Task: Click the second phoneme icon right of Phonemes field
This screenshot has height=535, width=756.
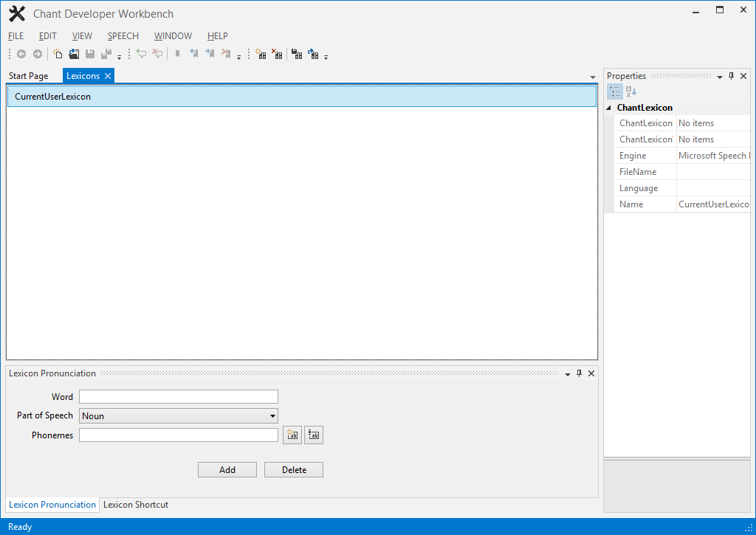Action: click(x=315, y=435)
